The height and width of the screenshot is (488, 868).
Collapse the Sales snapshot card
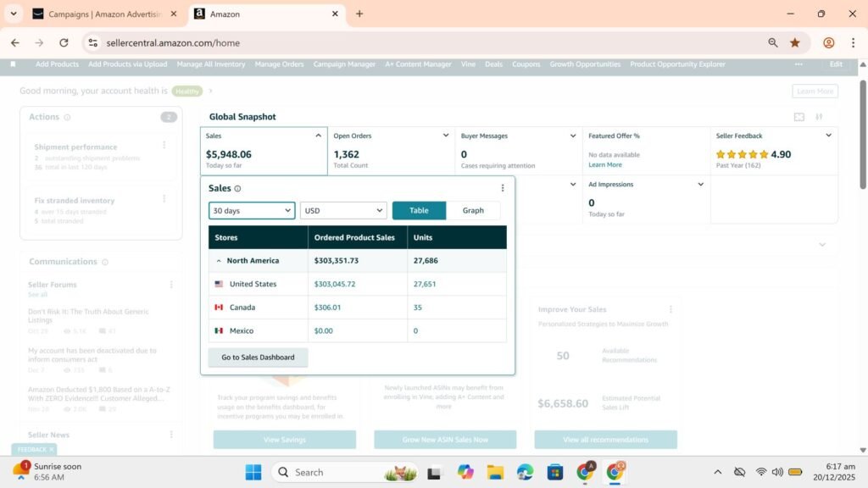point(319,136)
